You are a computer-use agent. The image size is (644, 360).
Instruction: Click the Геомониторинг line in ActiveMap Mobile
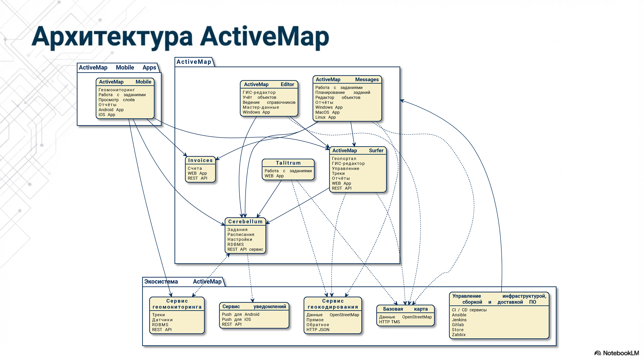(x=117, y=90)
